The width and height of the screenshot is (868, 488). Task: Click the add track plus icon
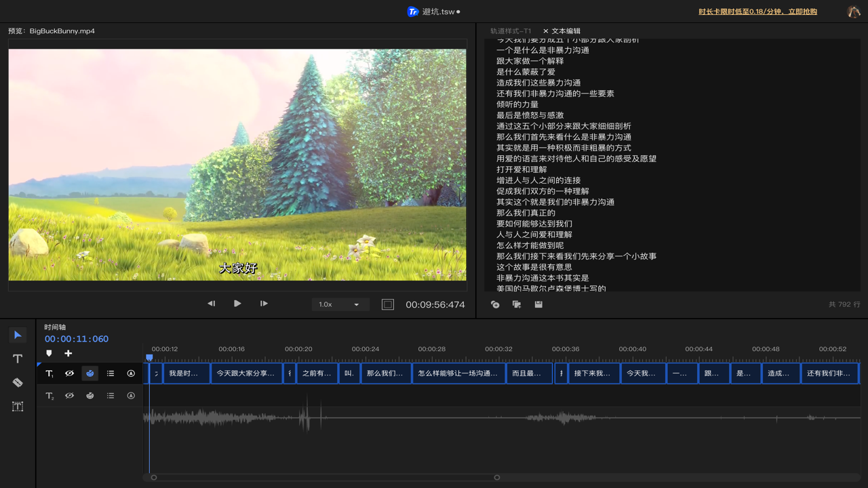tap(68, 353)
